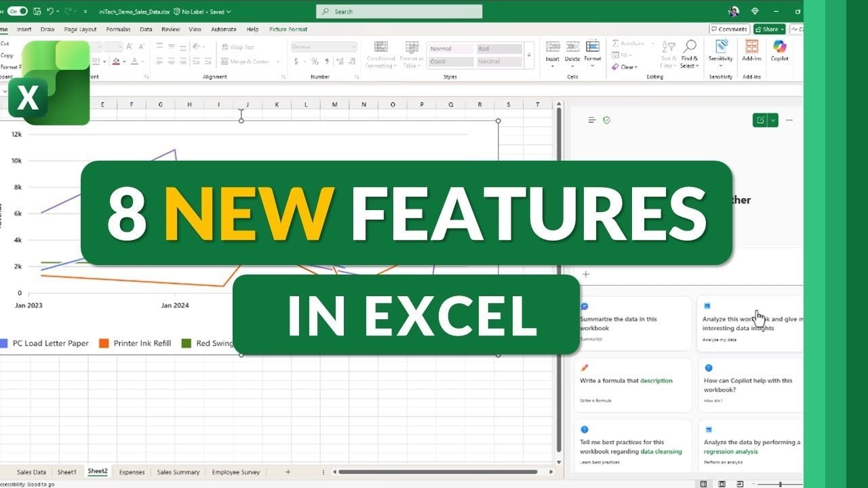Switch to the Picture Format tab

point(288,29)
